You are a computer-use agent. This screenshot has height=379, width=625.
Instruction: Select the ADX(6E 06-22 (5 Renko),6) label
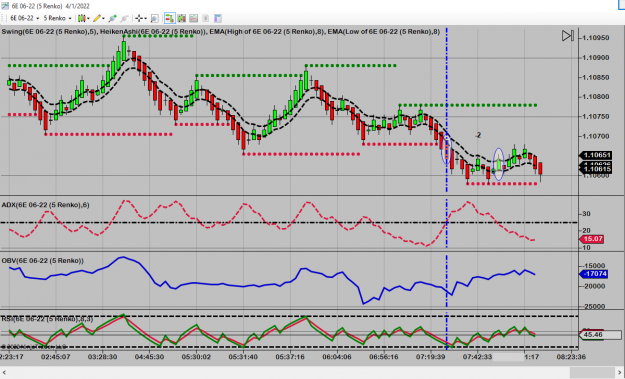click(x=45, y=205)
